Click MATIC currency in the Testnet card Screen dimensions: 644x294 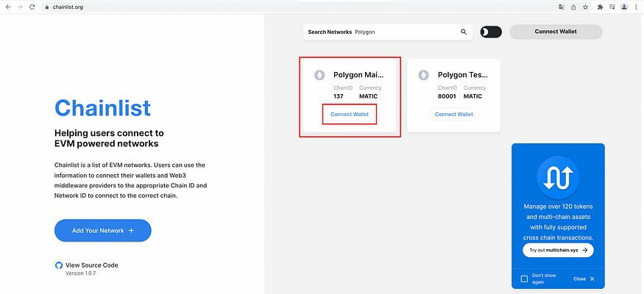pyautogui.click(x=473, y=96)
